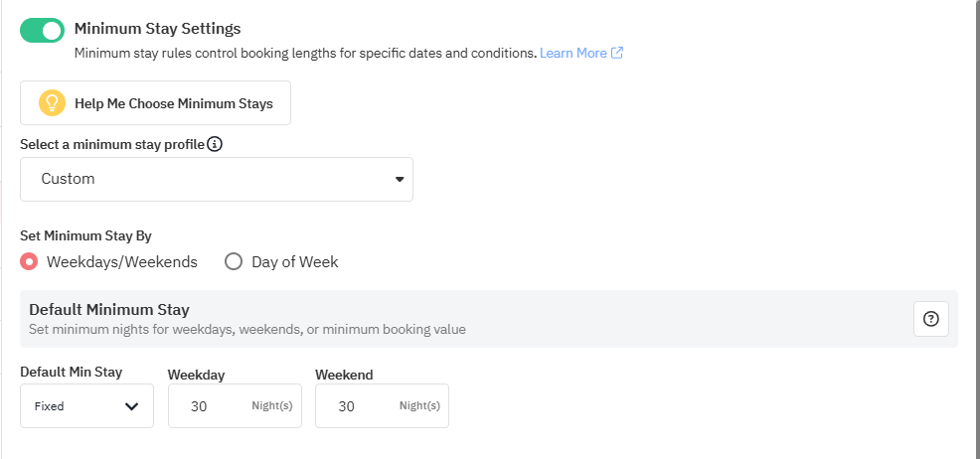This screenshot has width=980, height=459.
Task: Toggle the Minimum Stay Settings switch
Action: [x=42, y=31]
